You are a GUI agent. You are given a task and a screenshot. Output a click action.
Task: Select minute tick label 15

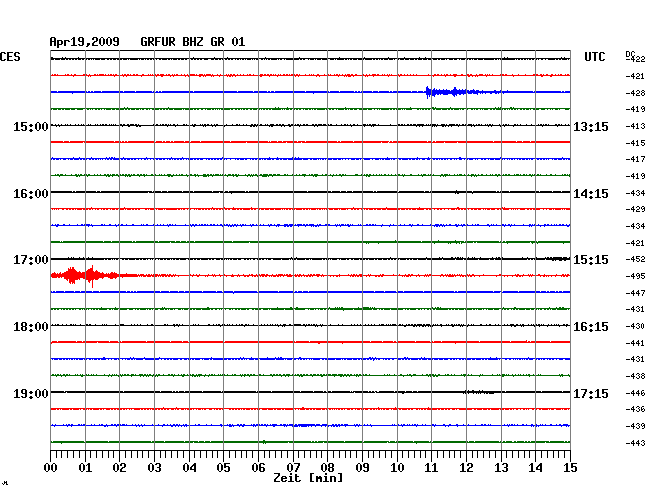570,468
